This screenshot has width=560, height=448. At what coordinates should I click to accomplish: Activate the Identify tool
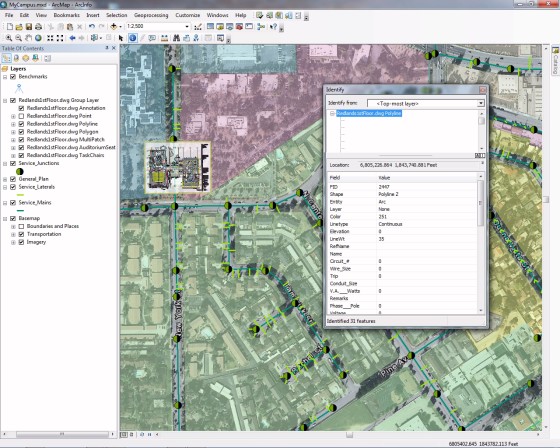click(x=132, y=38)
